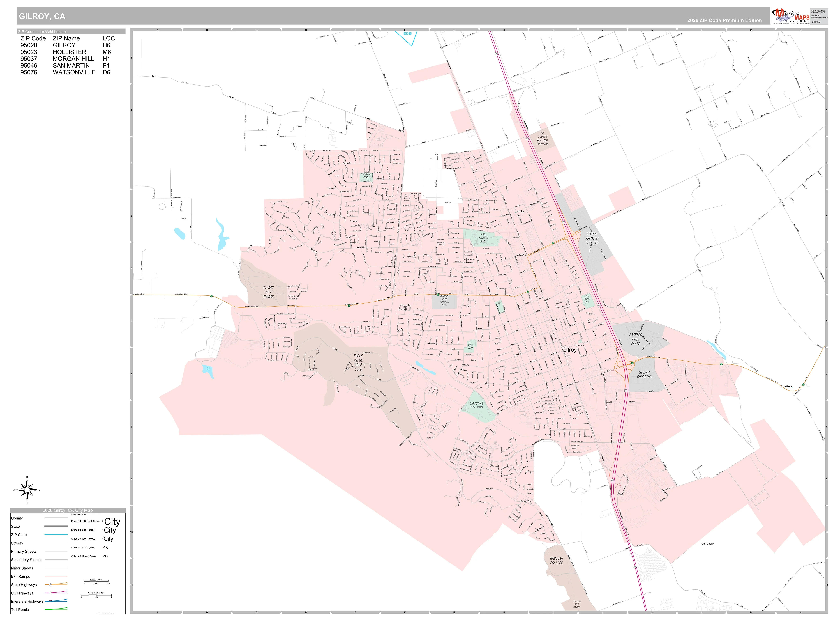Click the Market Maps logo
Screen dimensions: 840x622
pyautogui.click(x=791, y=17)
